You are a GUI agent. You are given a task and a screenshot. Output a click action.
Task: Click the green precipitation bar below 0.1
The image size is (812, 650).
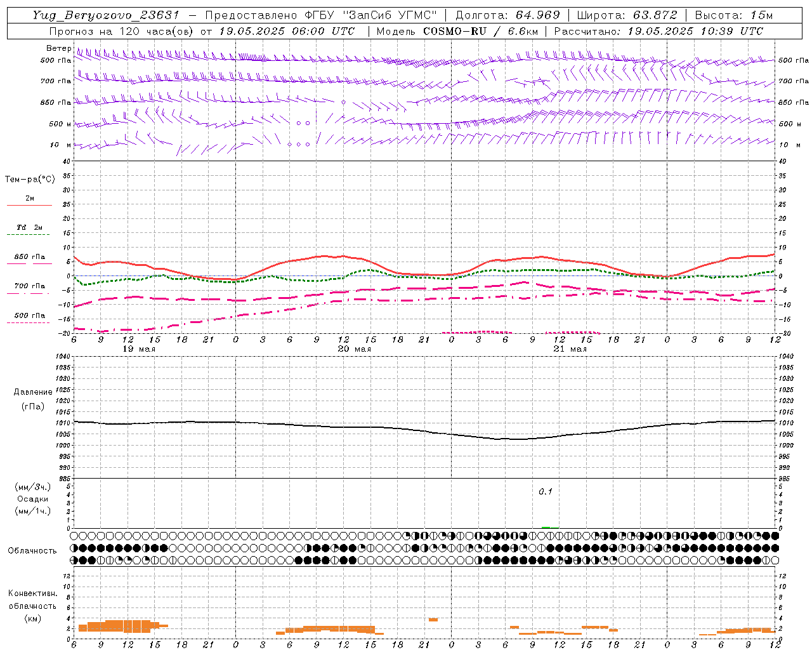(x=546, y=527)
